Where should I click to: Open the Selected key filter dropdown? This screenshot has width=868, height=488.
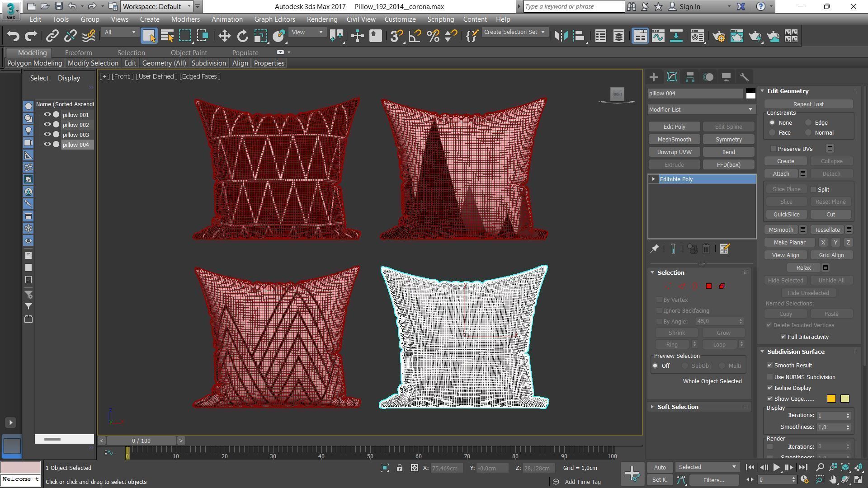point(707,467)
